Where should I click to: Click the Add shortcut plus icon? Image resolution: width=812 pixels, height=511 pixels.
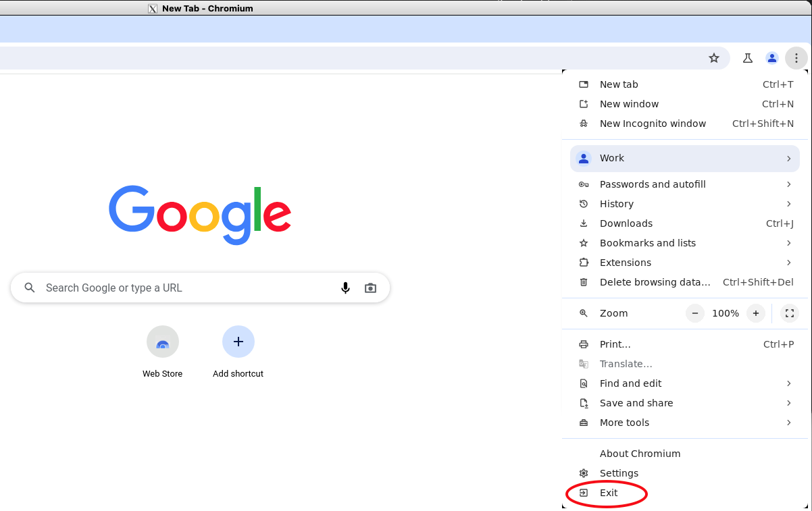click(238, 342)
